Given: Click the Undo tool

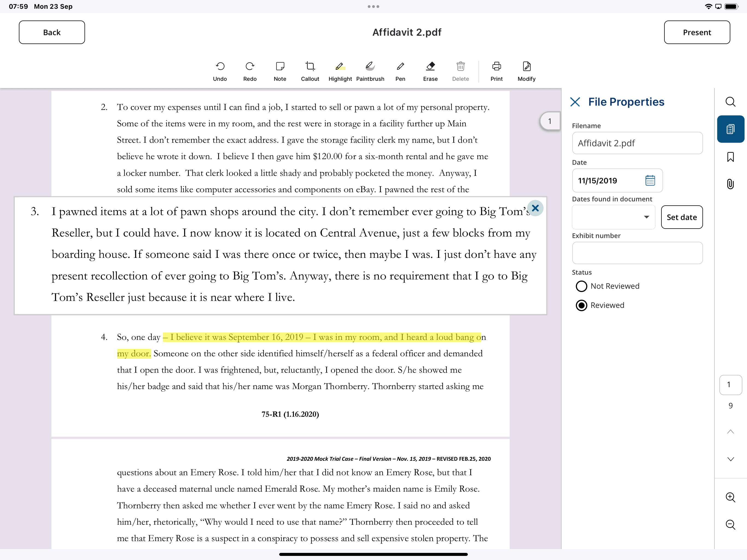Looking at the screenshot, I should click(220, 71).
